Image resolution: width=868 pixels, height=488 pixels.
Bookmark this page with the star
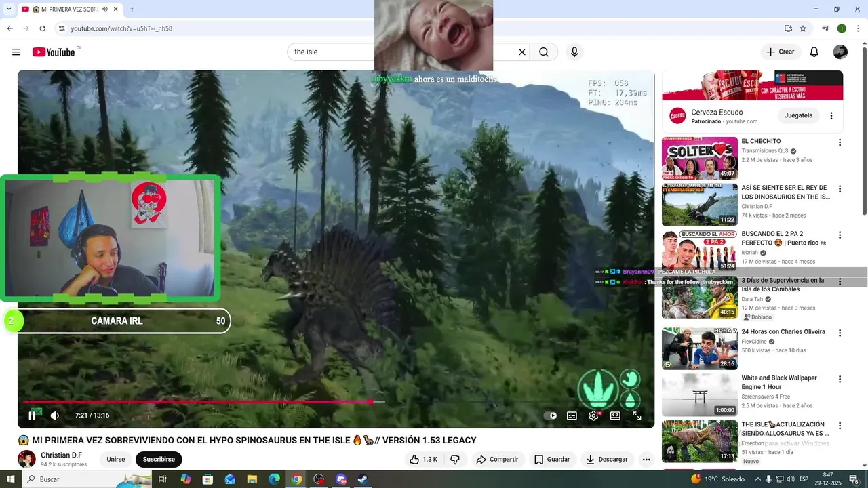pyautogui.click(x=803, y=28)
